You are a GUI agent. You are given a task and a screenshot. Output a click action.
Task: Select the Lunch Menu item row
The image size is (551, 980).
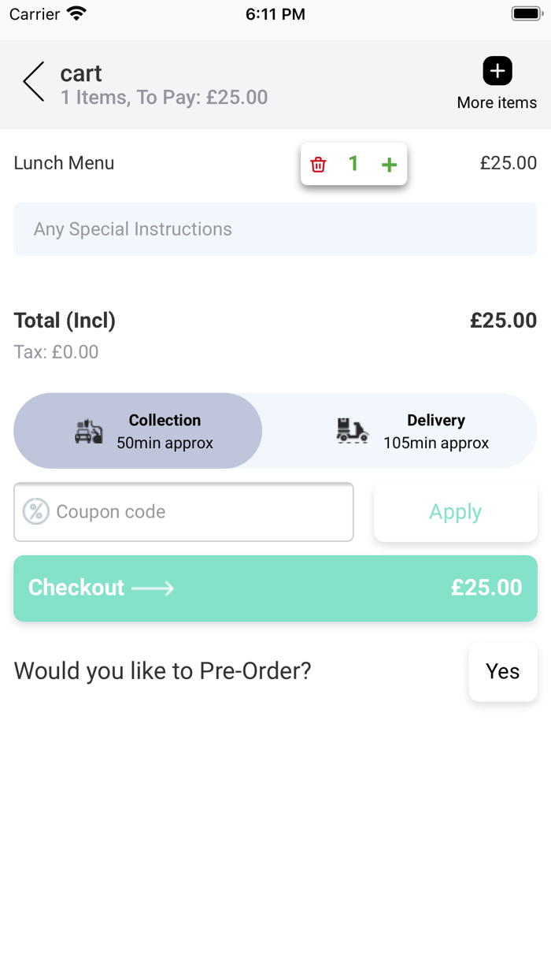(x=64, y=164)
